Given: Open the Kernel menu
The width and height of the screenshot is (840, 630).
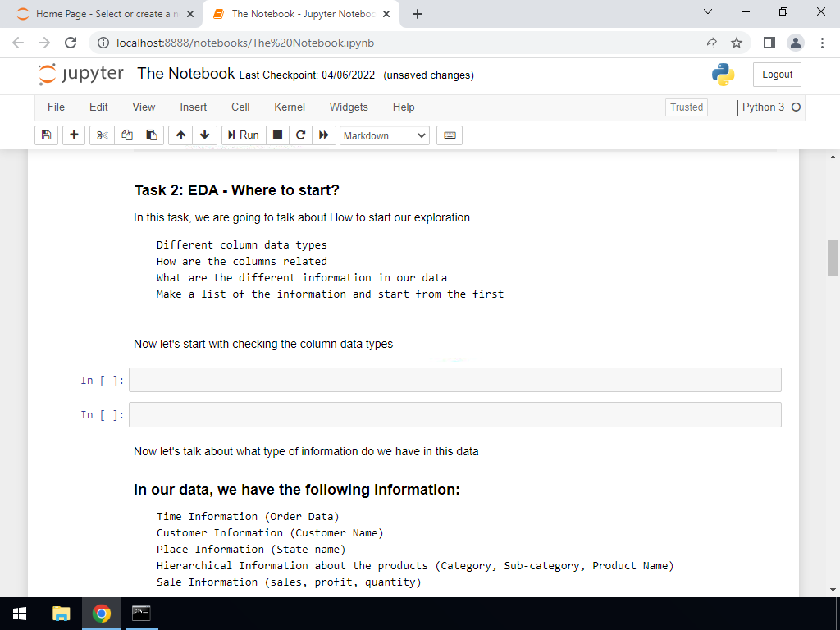Looking at the screenshot, I should (x=290, y=107).
